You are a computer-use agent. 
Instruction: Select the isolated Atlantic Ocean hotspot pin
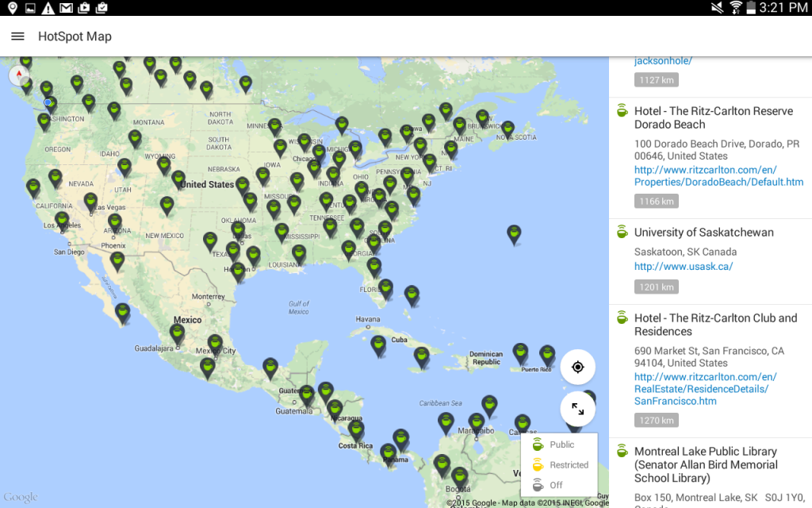click(514, 234)
